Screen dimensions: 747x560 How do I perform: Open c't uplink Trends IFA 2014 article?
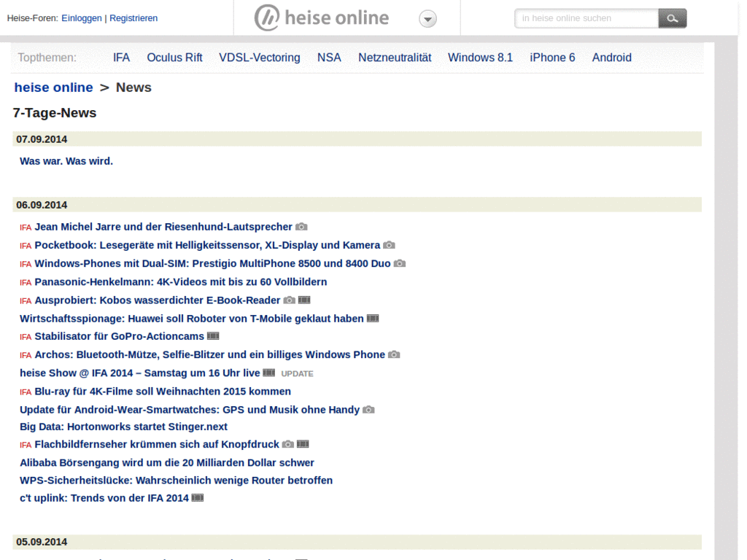point(104,498)
